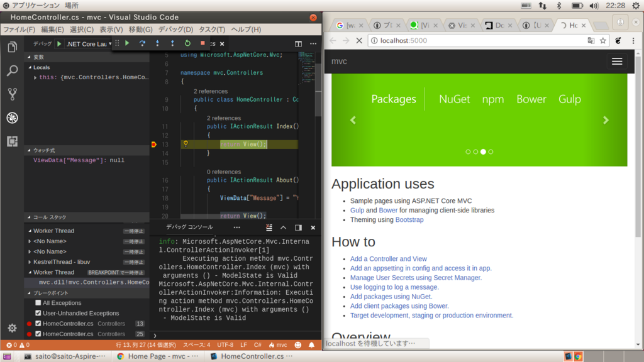The width and height of the screenshot is (644, 362).
Task: Toggle All Exceptions breakpoint checkbox
Action: 38,303
